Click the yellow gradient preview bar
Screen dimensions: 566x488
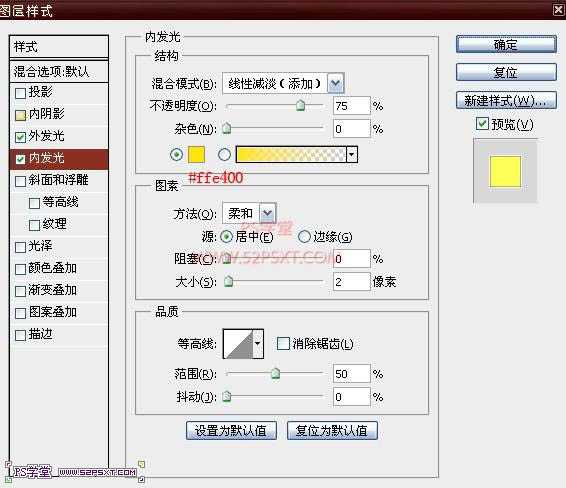291,155
